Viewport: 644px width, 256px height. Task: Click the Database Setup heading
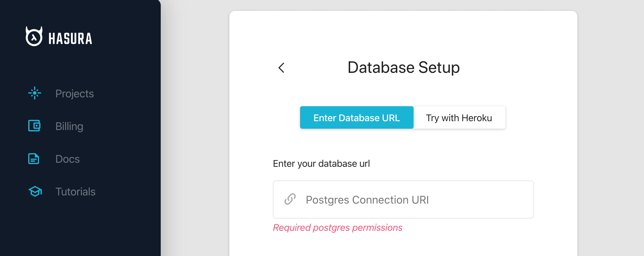[403, 67]
